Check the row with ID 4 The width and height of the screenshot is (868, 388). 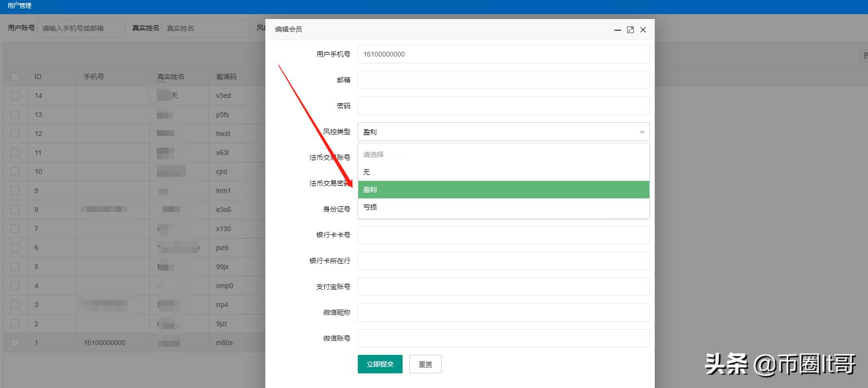click(15, 286)
